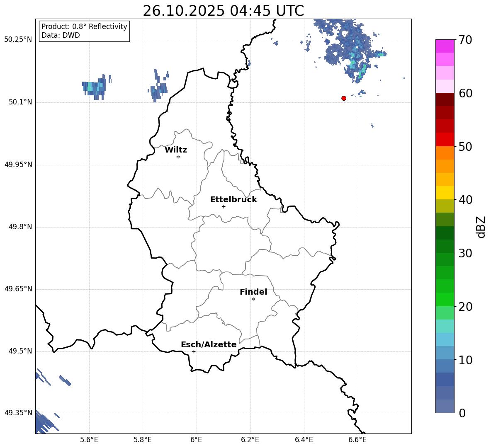
Task: Click 'Product: 0.8° Reflectivity' text
Action: (84, 26)
